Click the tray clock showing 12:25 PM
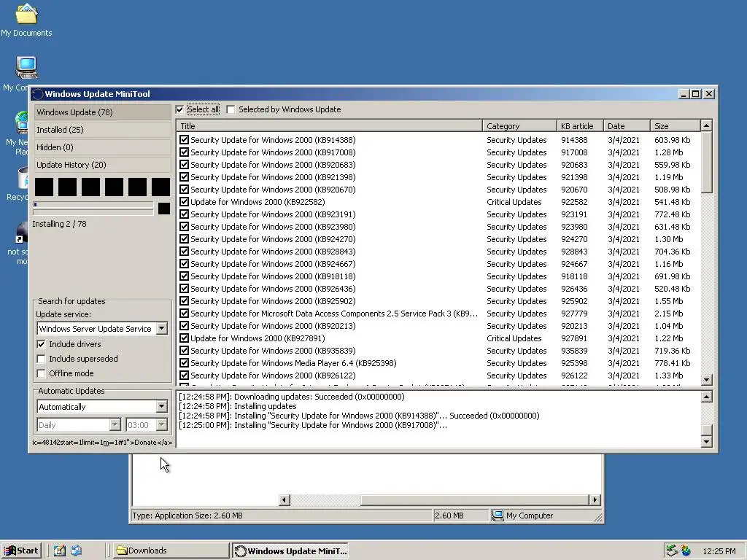The width and height of the screenshot is (747, 560). [x=719, y=551]
